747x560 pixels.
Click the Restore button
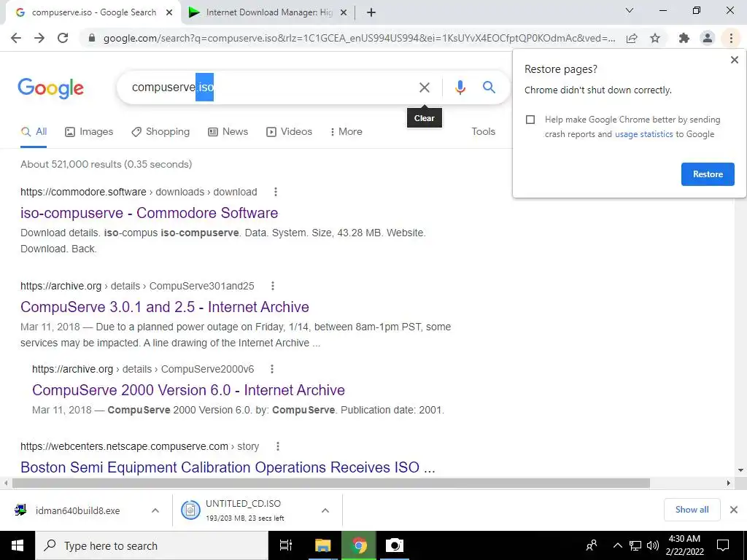pos(708,174)
